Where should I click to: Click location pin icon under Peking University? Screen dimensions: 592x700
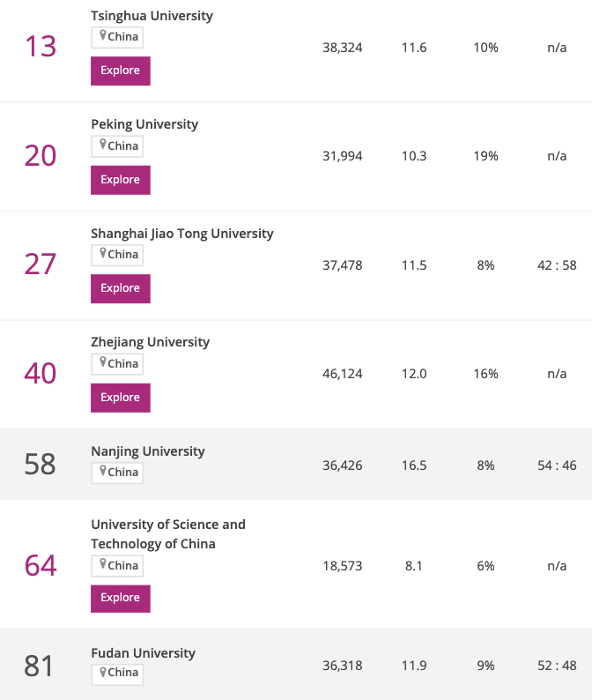point(103,145)
